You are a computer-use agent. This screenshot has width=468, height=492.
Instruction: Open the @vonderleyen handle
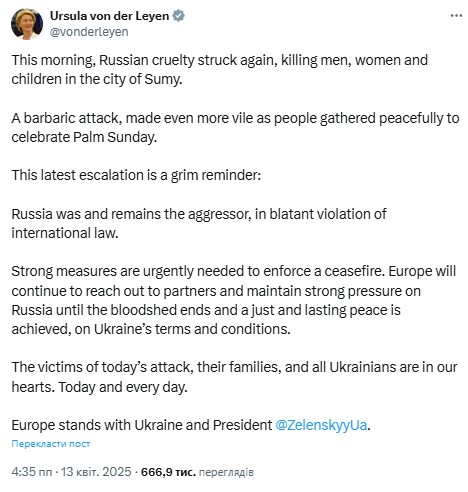coord(89,32)
